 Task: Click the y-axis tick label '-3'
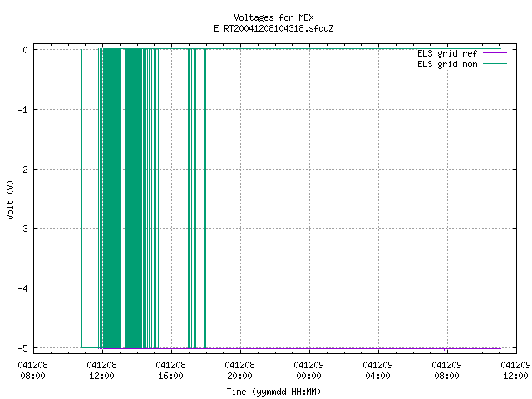(x=23, y=229)
